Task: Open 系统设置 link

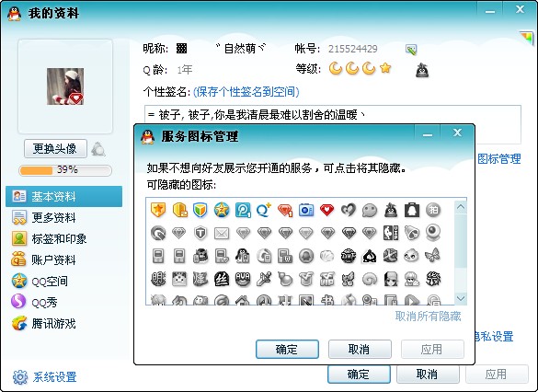Action: [45, 377]
